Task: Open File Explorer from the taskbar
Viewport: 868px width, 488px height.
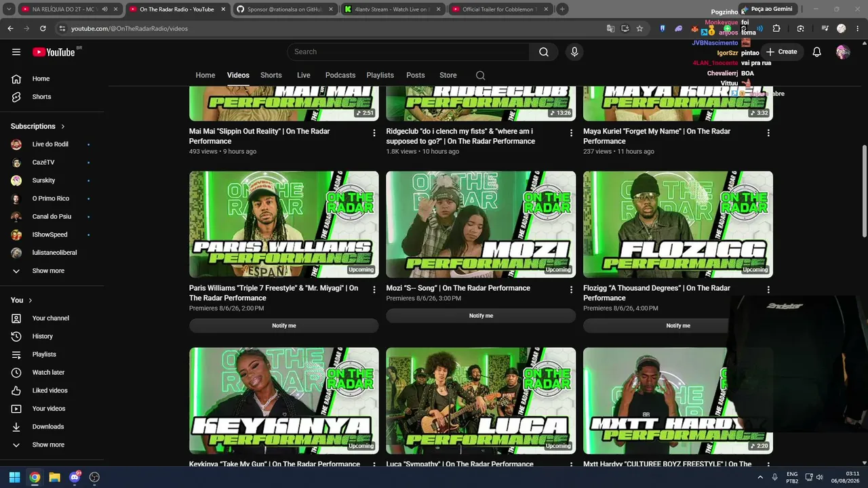Action: [x=54, y=477]
